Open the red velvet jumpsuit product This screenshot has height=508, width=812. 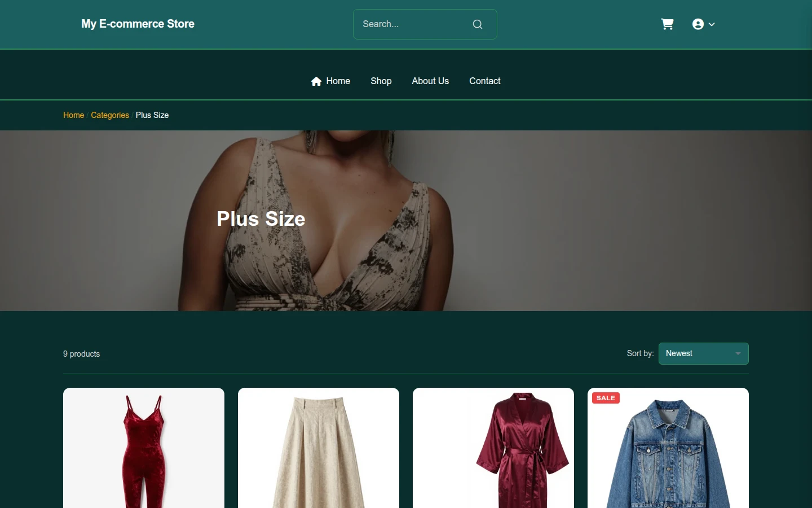coord(144,448)
